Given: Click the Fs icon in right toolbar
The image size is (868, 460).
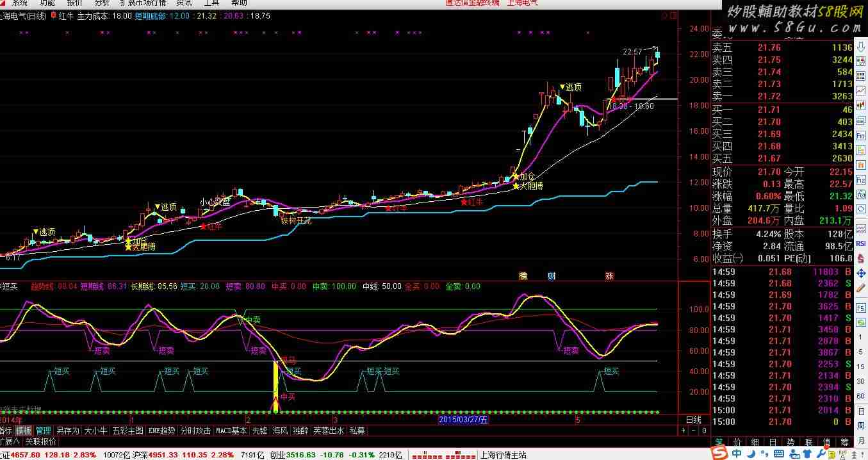Looking at the screenshot, I should [x=860, y=308].
